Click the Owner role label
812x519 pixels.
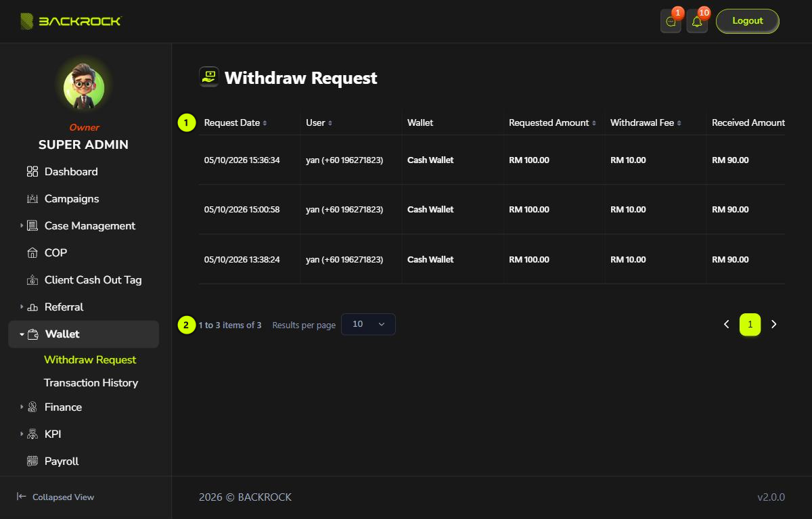84,127
